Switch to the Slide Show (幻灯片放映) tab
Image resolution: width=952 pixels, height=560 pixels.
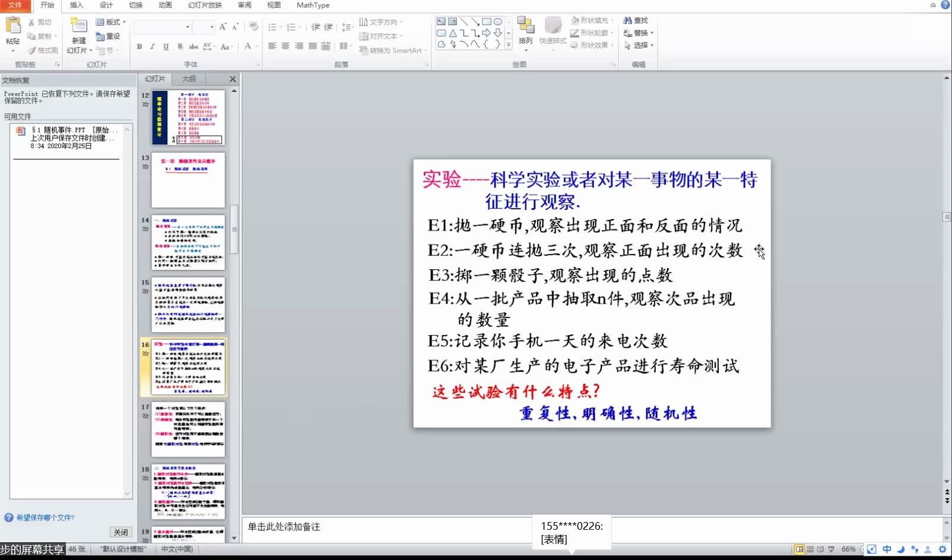pos(205,5)
